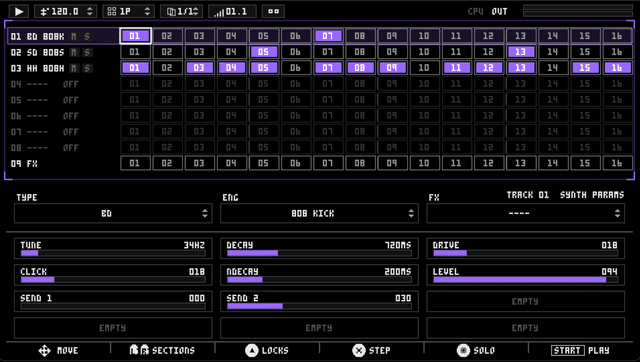Open the TYPE dropdown showing BD
640x362 pixels.
point(113,213)
